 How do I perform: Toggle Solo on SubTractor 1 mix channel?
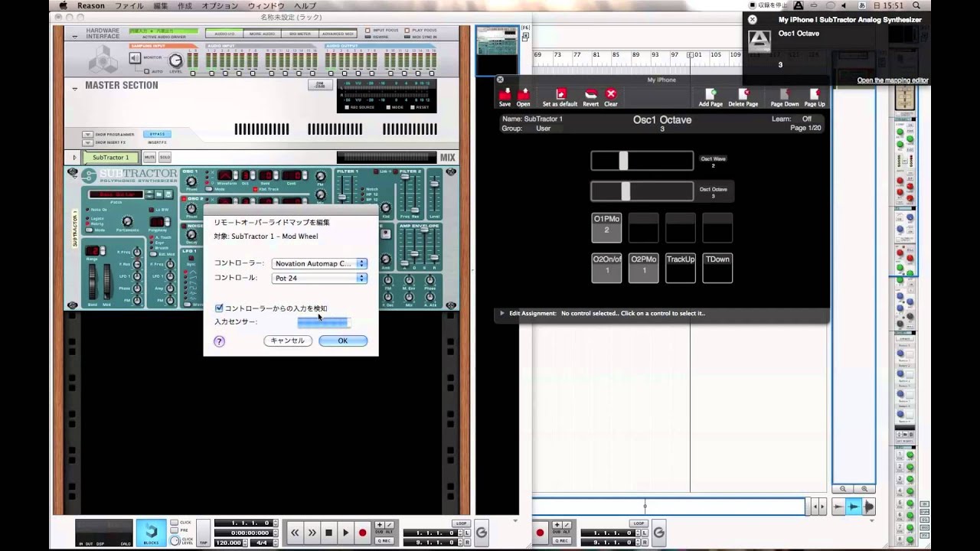165,157
